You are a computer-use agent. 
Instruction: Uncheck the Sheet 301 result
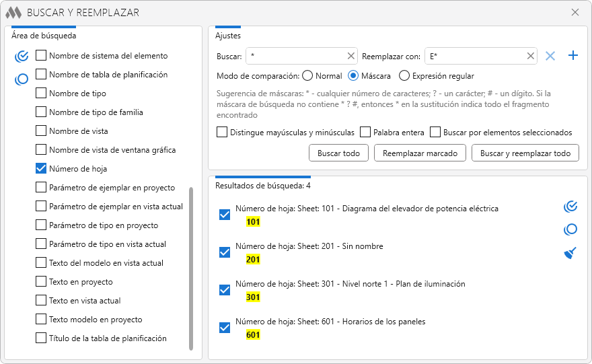point(225,290)
